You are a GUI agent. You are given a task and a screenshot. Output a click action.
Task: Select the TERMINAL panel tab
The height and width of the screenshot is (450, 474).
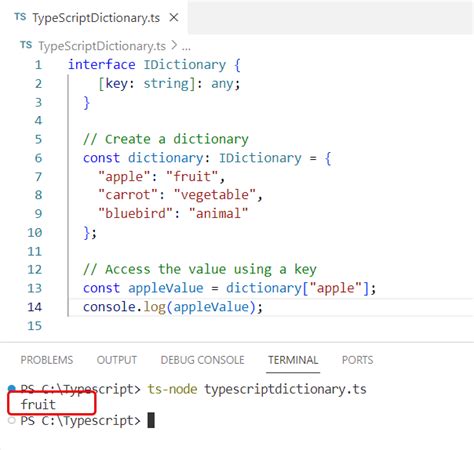[x=293, y=360]
